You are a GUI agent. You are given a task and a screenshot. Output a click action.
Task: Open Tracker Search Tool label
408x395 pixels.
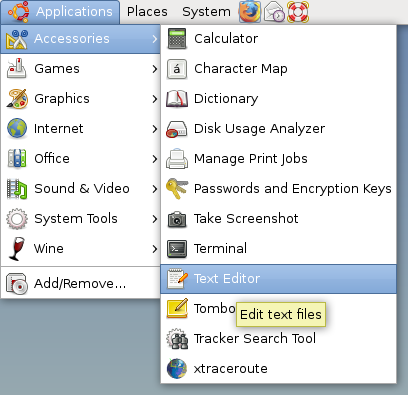click(255, 339)
